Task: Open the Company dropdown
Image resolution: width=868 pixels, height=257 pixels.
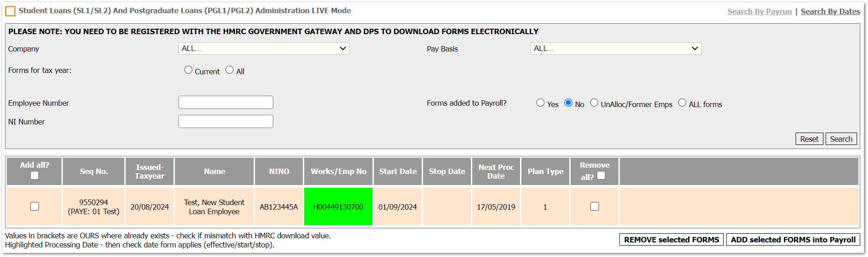Action: (x=263, y=49)
